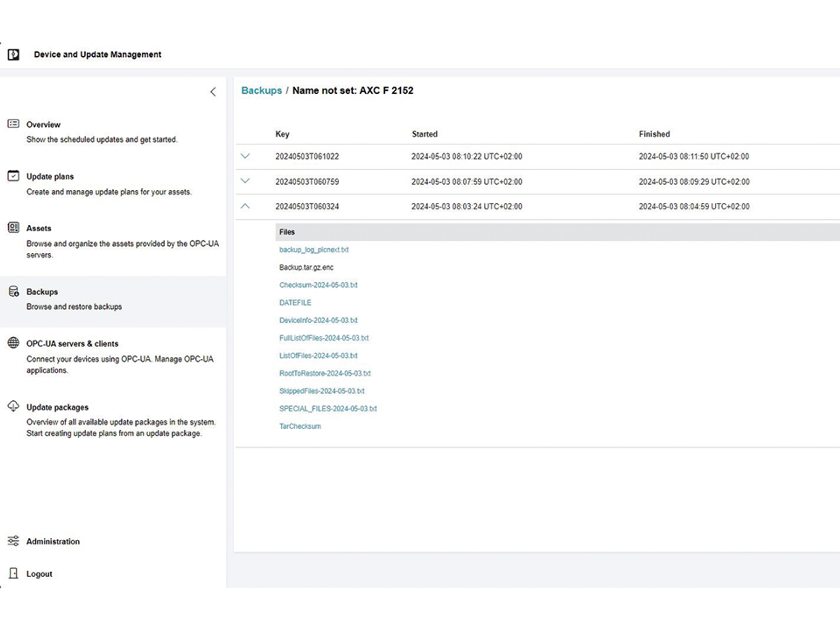Screen dimensions: 840x630
Task: Open the Overview menu item
Action: [x=43, y=125]
